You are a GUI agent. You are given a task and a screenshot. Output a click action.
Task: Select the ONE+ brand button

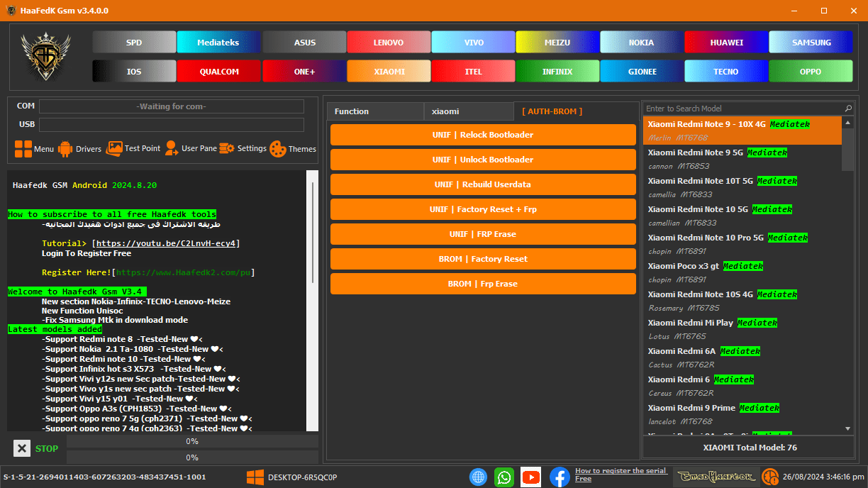304,71
